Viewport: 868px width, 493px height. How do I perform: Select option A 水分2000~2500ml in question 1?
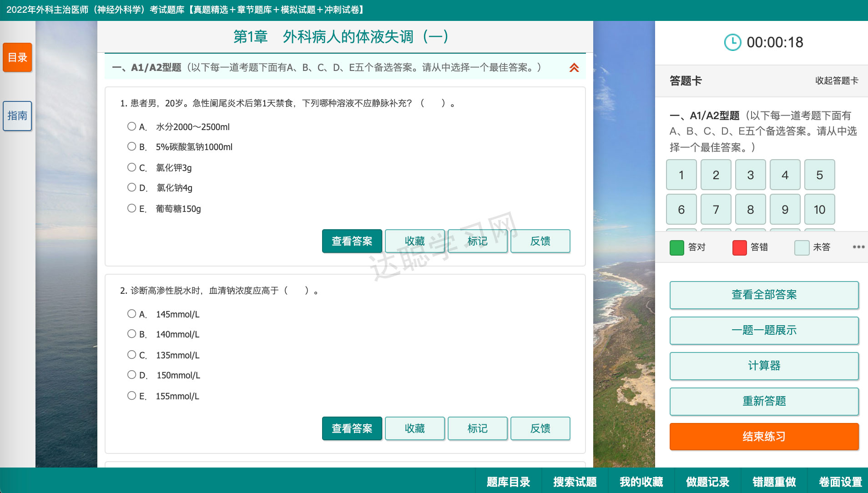coord(132,126)
